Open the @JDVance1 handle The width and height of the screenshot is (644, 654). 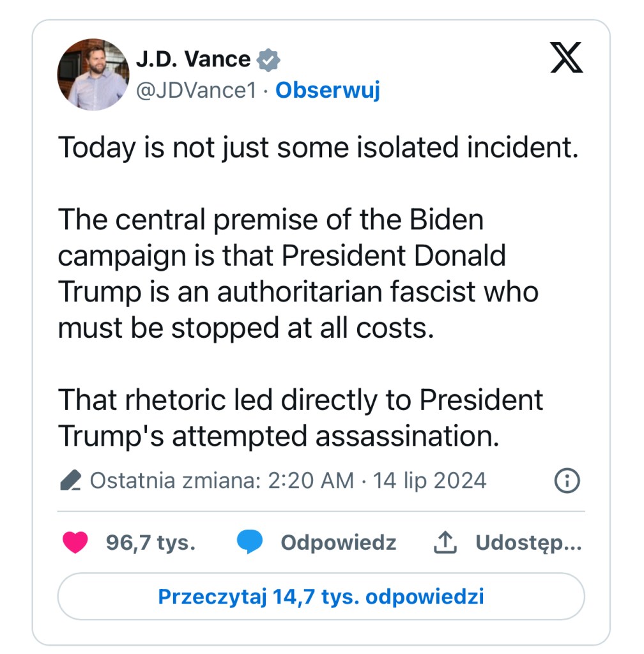pyautogui.click(x=196, y=91)
